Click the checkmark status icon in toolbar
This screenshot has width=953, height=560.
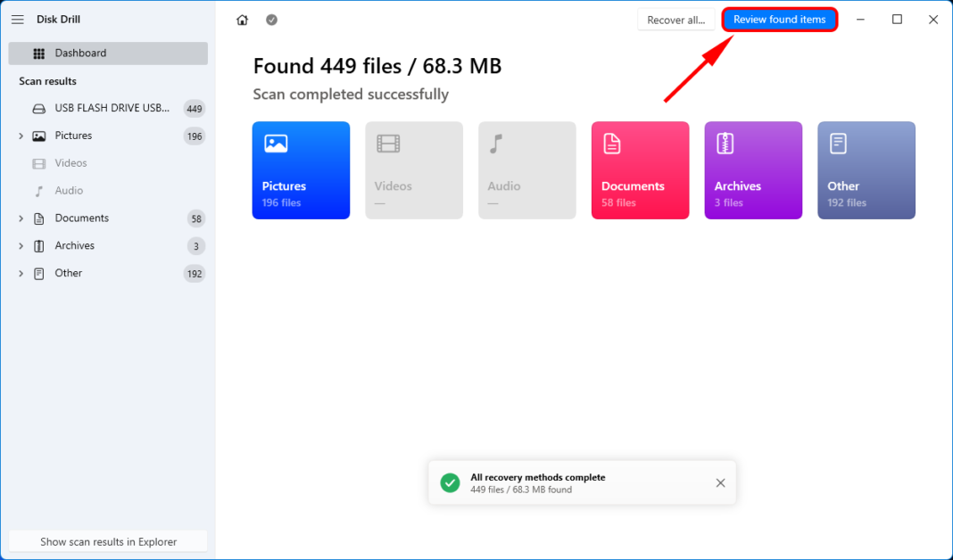pyautogui.click(x=271, y=20)
